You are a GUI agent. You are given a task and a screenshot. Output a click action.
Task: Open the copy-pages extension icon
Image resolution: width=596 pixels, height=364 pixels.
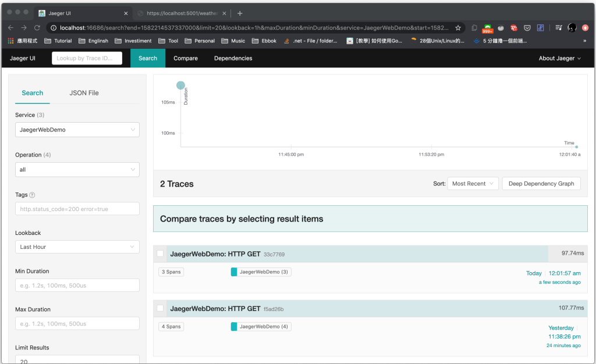pos(474,28)
